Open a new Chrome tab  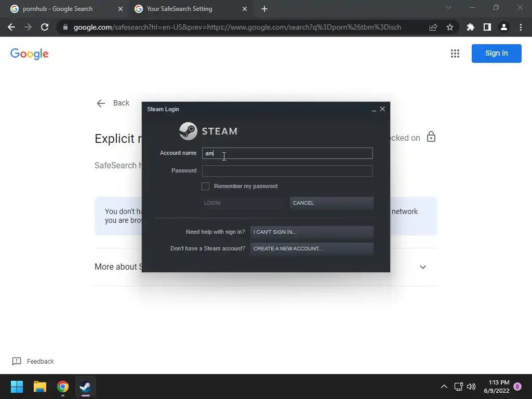(x=264, y=9)
